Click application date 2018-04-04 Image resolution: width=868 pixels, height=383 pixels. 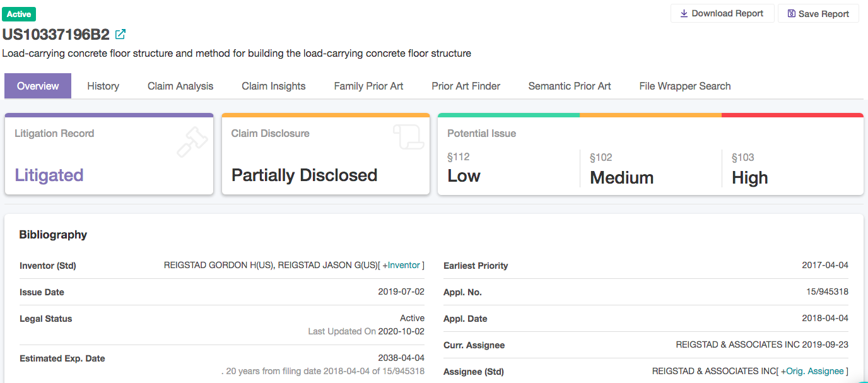point(825,319)
